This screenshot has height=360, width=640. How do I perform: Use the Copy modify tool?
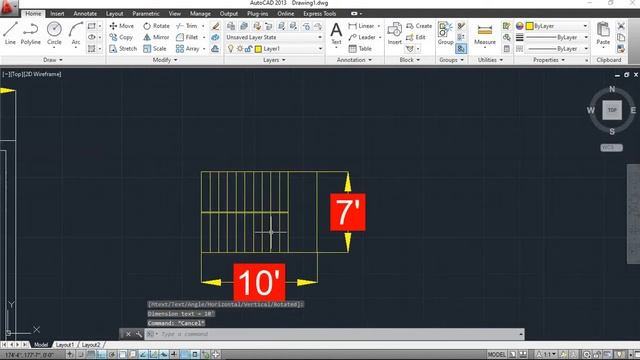[x=121, y=37]
